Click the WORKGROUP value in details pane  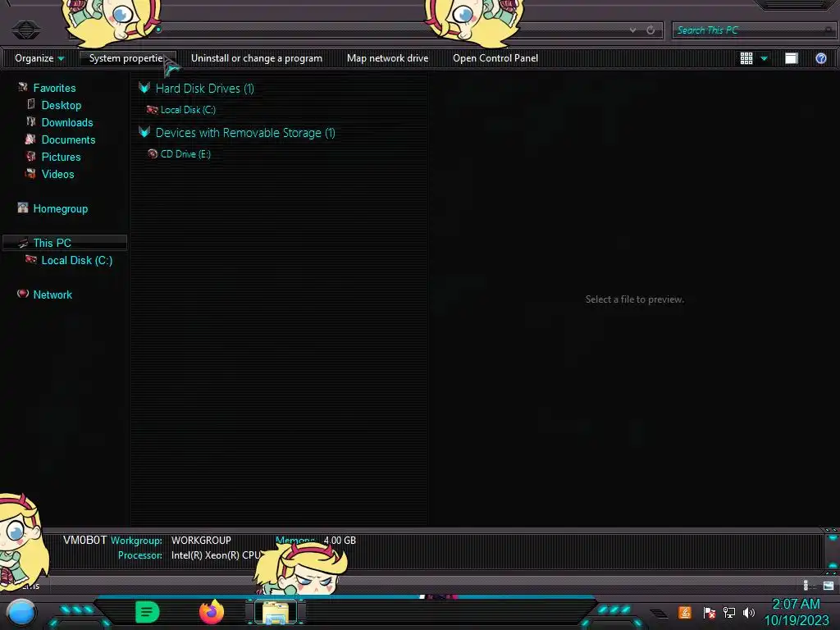(201, 540)
